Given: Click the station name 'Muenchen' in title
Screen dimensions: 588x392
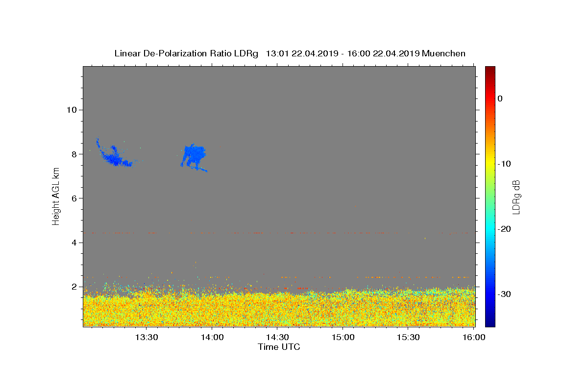Looking at the screenshot, I should click(444, 53).
